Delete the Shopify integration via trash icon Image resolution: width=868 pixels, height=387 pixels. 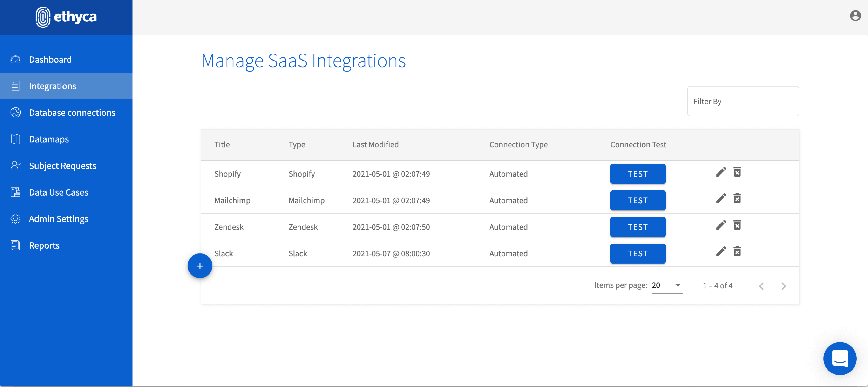[x=737, y=172]
